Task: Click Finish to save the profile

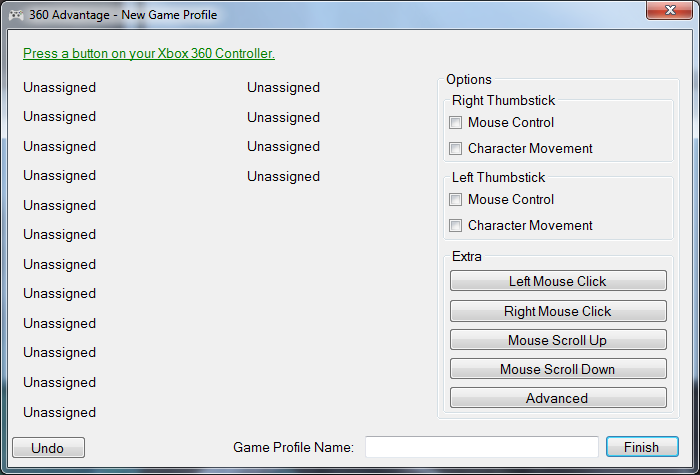Action: click(x=642, y=447)
